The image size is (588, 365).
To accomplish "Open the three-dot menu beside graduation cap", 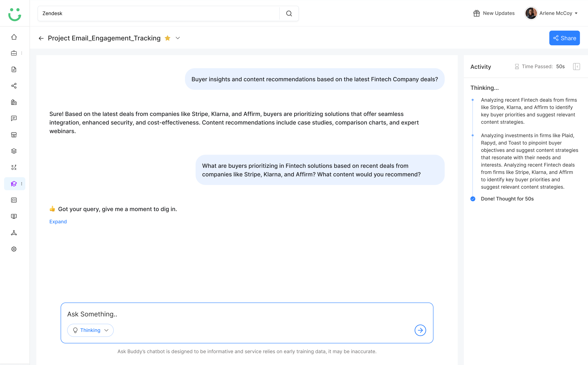I will pos(22,184).
